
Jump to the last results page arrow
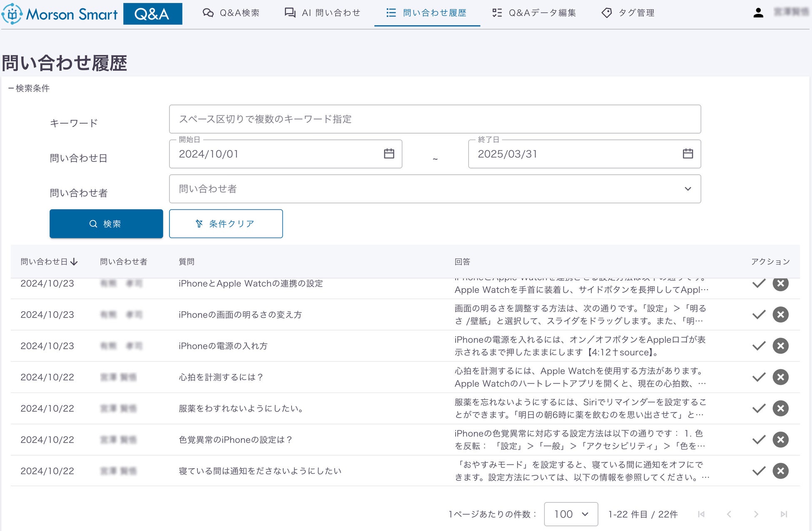pos(783,514)
